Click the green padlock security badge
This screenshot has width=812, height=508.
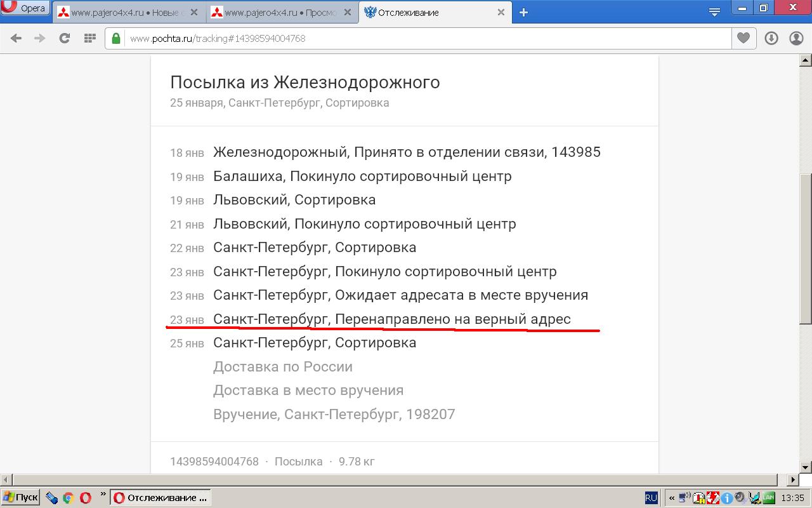(x=116, y=38)
